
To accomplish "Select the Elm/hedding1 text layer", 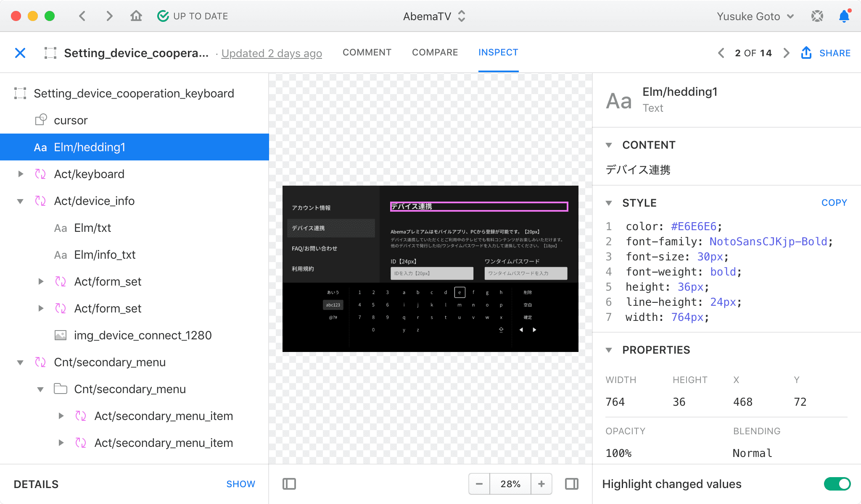I will 90,147.
